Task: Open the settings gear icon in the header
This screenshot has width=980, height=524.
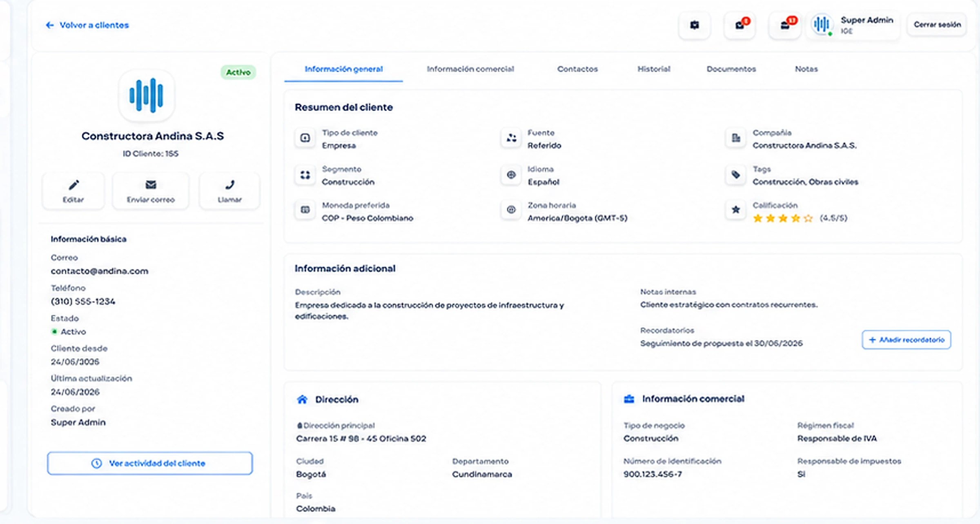Action: (x=695, y=25)
